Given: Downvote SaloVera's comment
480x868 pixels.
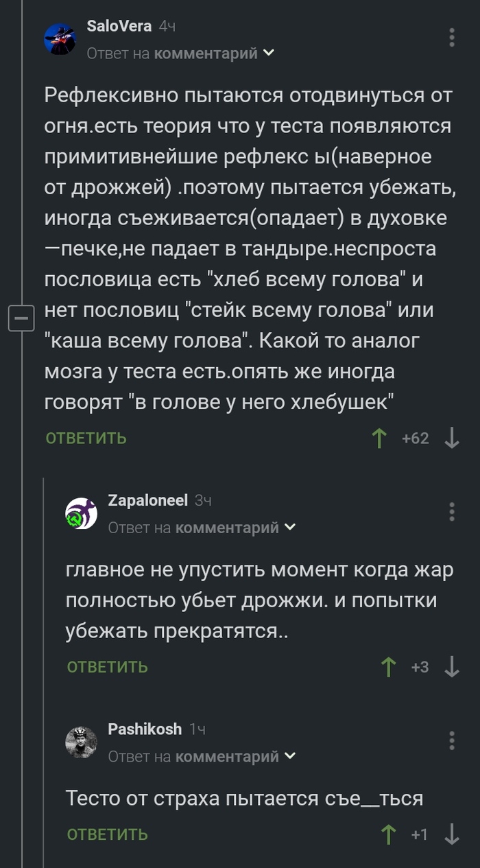Looking at the screenshot, I should (452, 438).
